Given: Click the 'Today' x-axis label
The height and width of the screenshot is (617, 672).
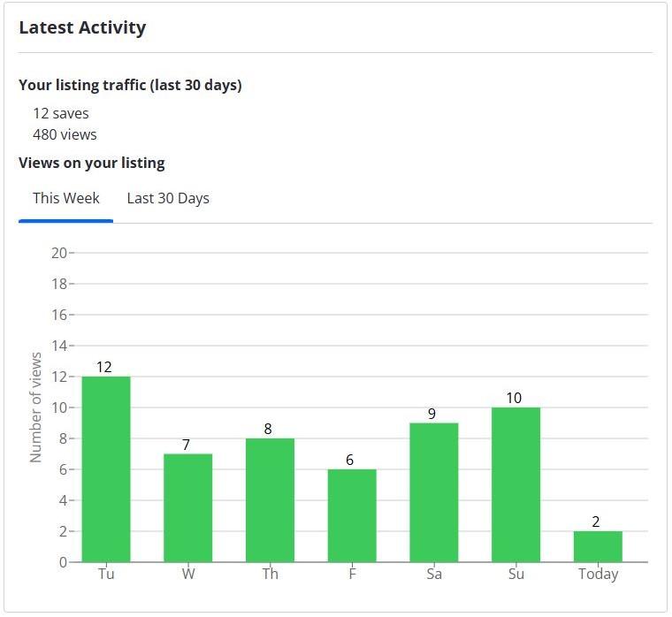Looking at the screenshot, I should [598, 575].
